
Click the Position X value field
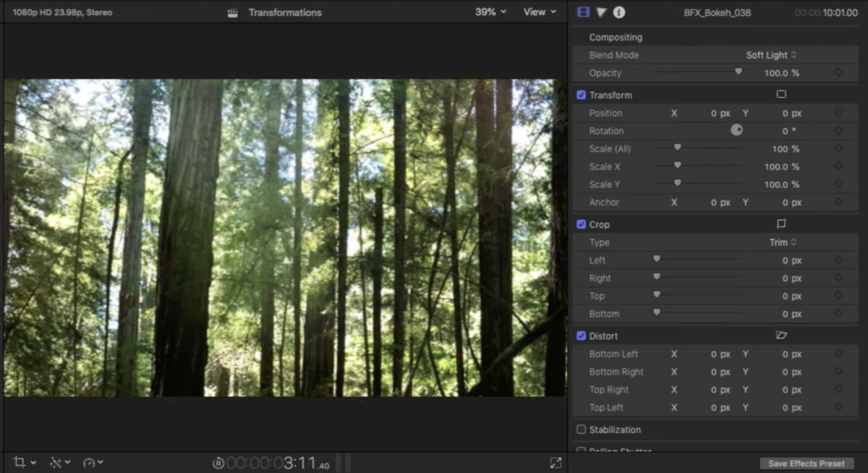click(720, 113)
